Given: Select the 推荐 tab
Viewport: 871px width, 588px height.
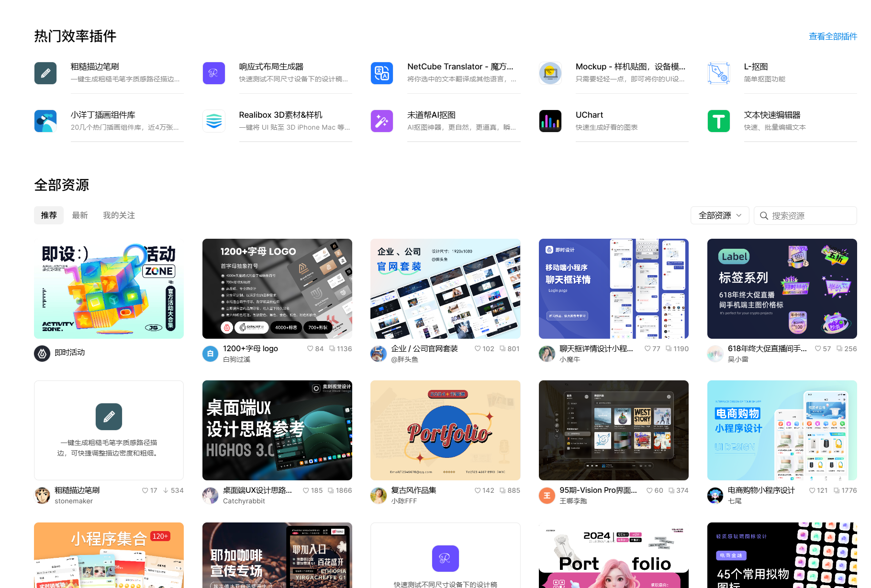Looking at the screenshot, I should pos(49,215).
